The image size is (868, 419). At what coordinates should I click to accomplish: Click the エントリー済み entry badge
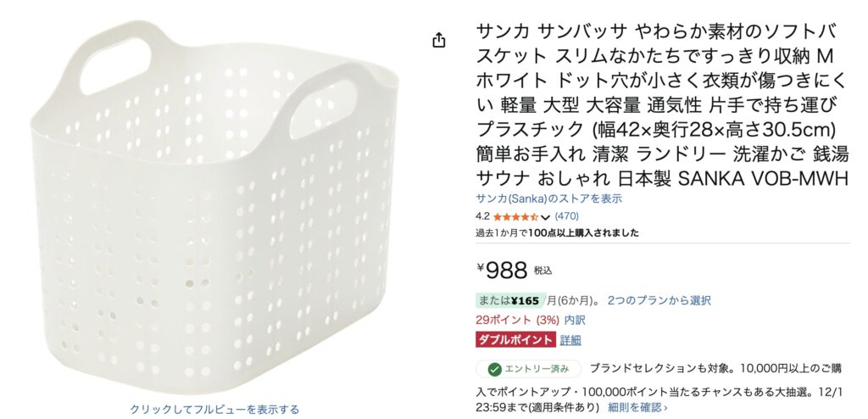click(529, 369)
